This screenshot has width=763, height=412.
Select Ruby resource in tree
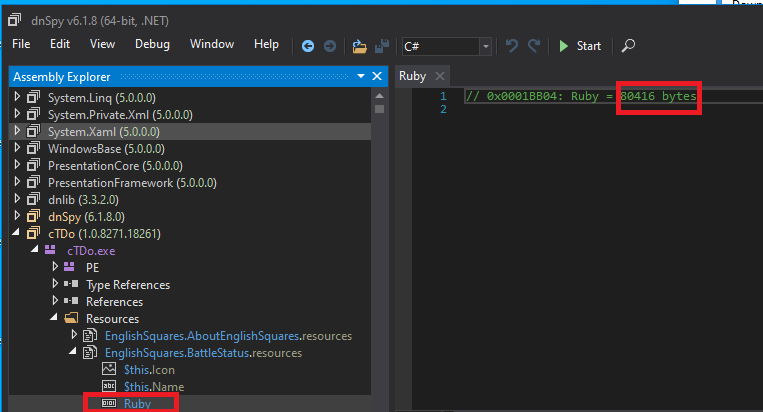click(137, 404)
